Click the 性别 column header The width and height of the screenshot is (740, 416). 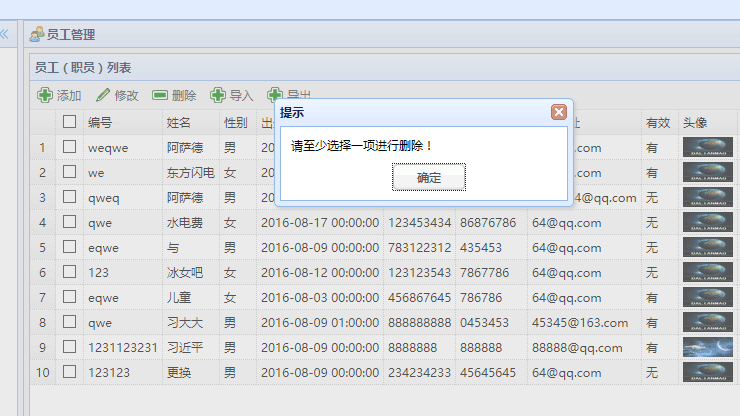point(235,122)
